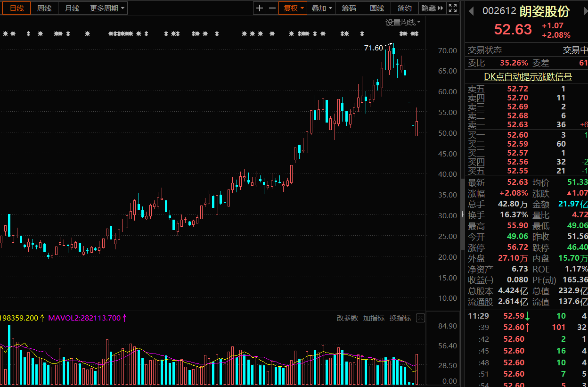The image size is (588, 387).
Task: Click the plus zoom-in chart button
Action: click(x=260, y=8)
